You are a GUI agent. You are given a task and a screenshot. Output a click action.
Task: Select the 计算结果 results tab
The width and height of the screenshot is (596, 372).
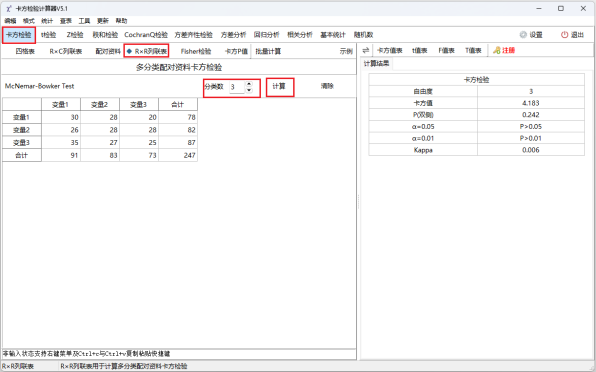click(x=376, y=63)
